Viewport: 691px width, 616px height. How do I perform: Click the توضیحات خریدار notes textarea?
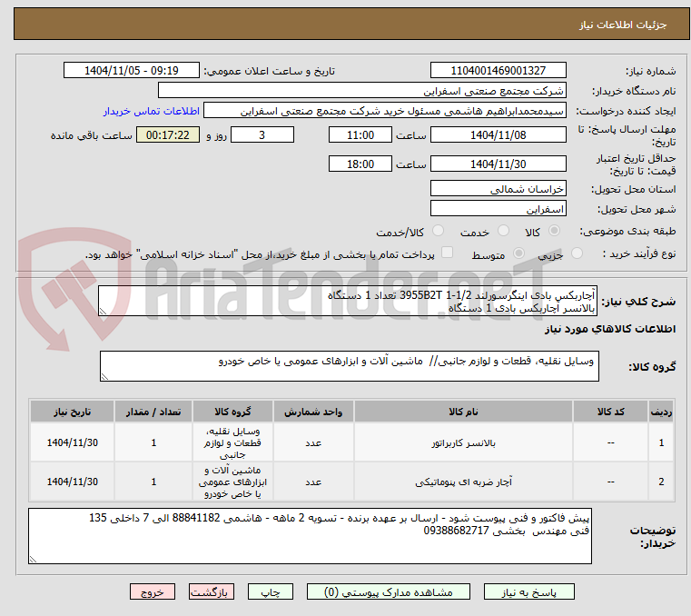pos(310,536)
